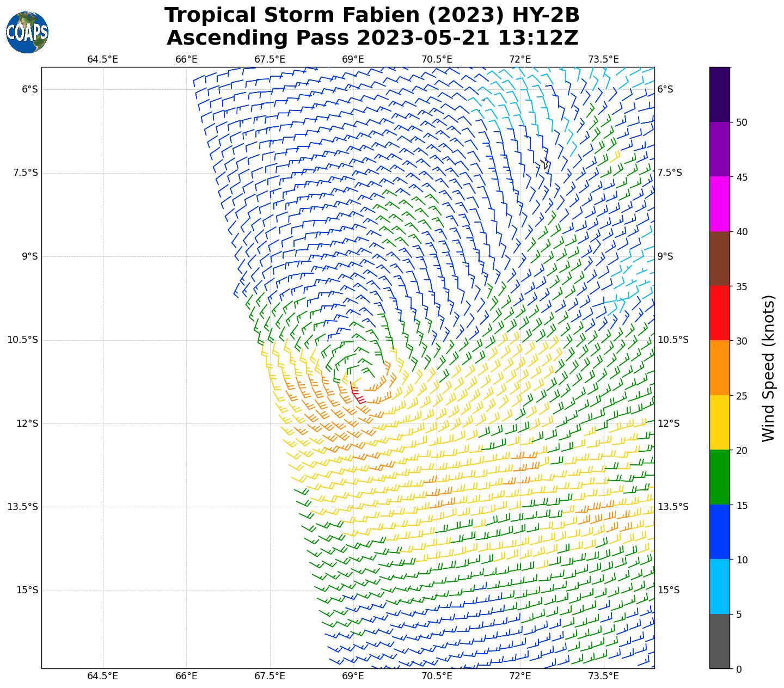Click the 50 tick label on the colorbar

click(741, 122)
